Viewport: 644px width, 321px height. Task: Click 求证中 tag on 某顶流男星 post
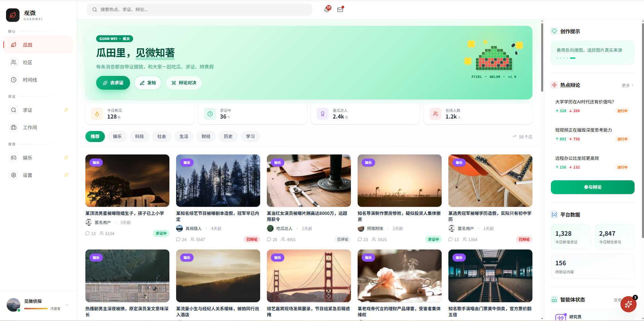pyautogui.click(x=161, y=233)
